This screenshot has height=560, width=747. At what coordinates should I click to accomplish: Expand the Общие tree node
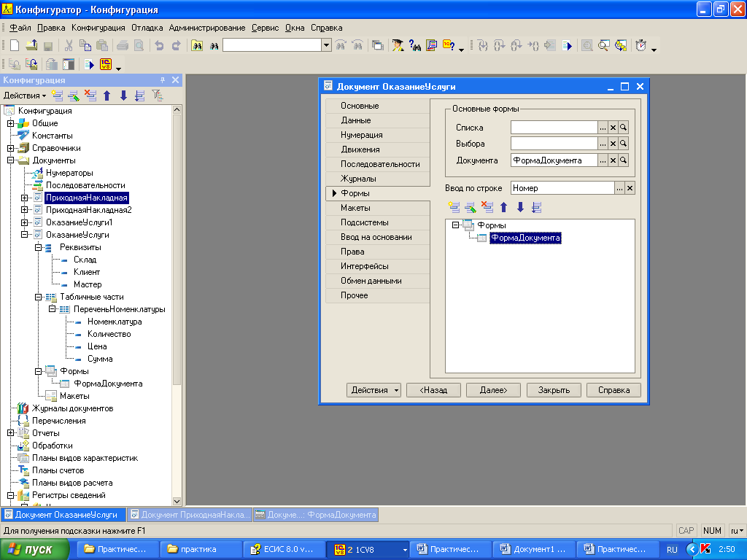(x=10, y=123)
